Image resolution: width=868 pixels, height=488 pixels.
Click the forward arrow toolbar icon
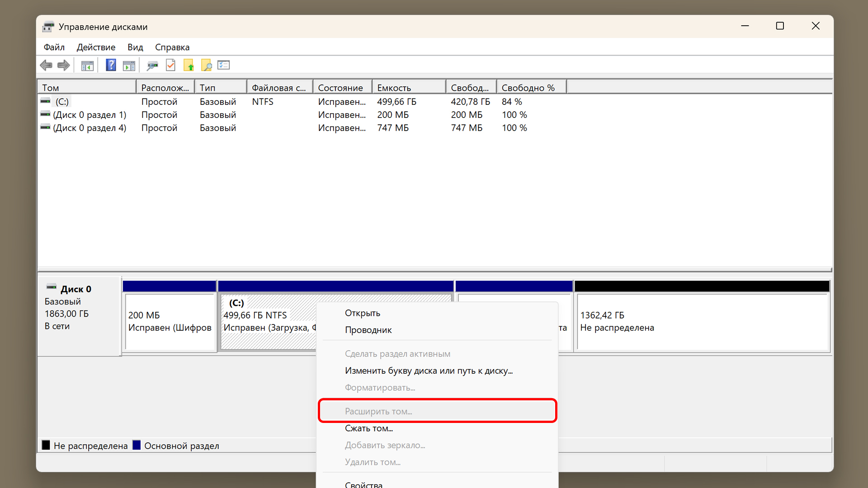click(64, 65)
